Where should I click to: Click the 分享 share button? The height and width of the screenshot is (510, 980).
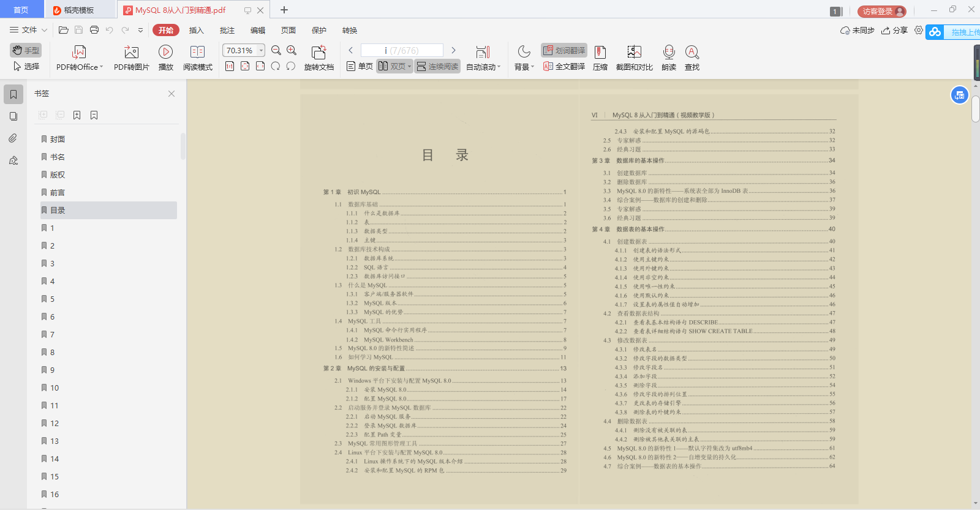click(894, 30)
